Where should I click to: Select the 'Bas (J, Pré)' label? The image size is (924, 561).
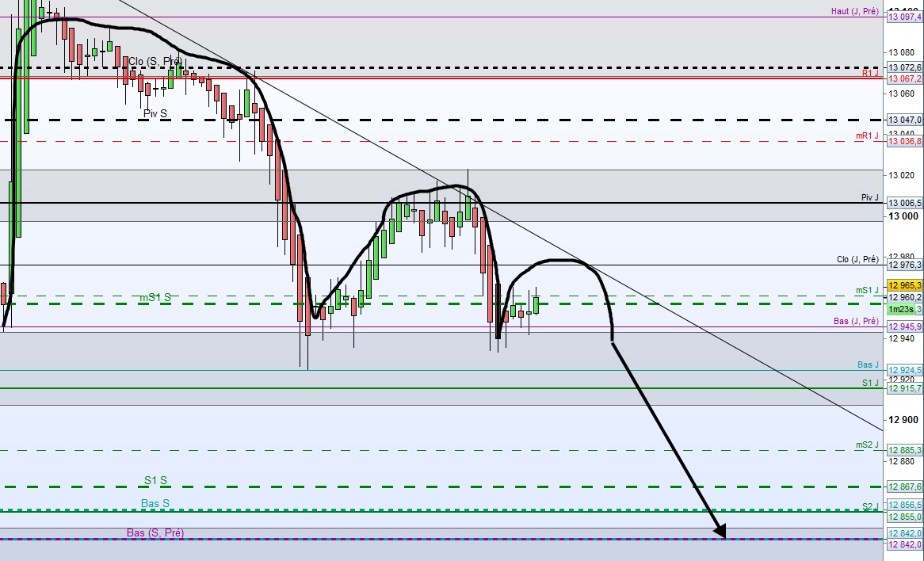click(x=856, y=321)
